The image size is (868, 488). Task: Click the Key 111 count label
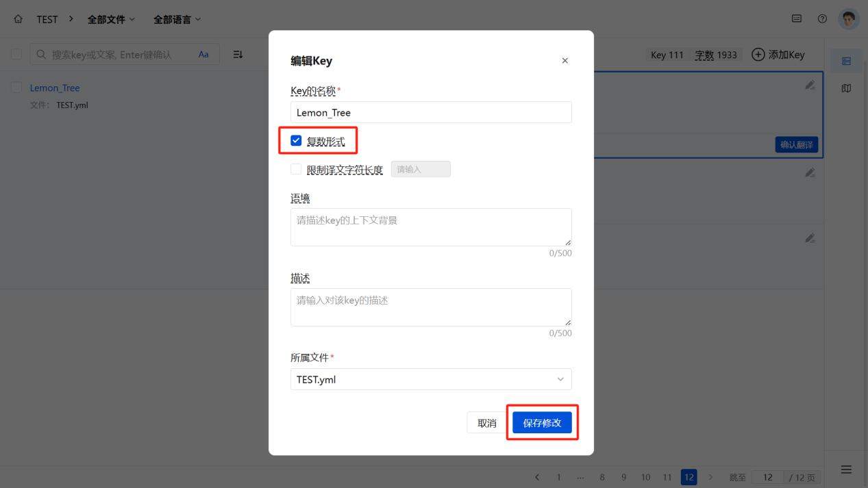pos(667,55)
